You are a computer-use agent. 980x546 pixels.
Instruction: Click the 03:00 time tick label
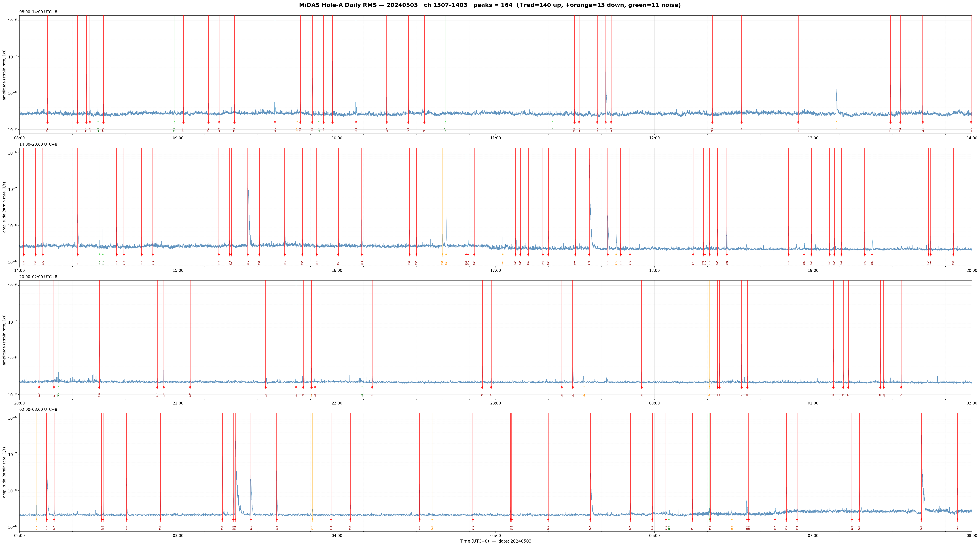point(178,536)
